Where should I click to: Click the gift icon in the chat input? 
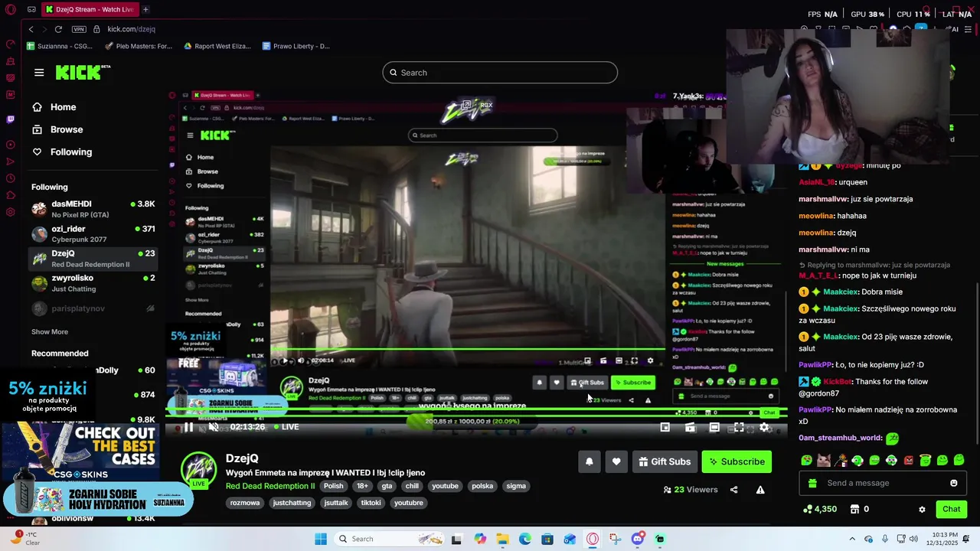[x=812, y=483]
